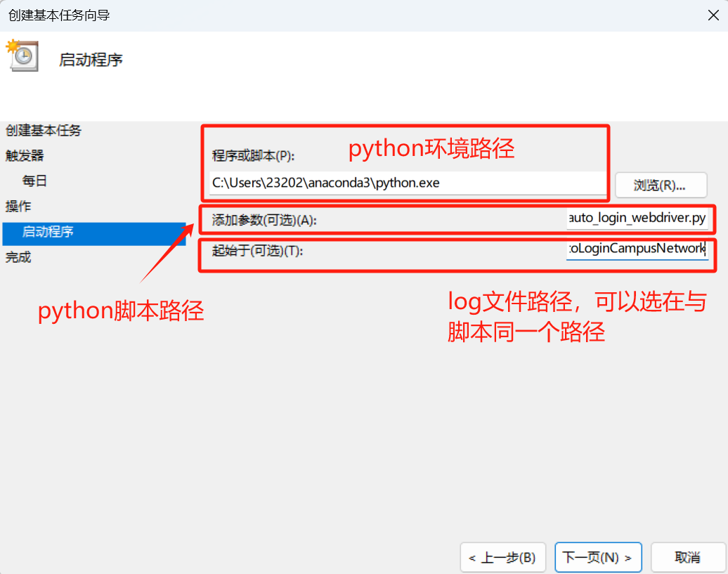Click the 下一页(N) button
This screenshot has width=728, height=574.
click(x=597, y=557)
